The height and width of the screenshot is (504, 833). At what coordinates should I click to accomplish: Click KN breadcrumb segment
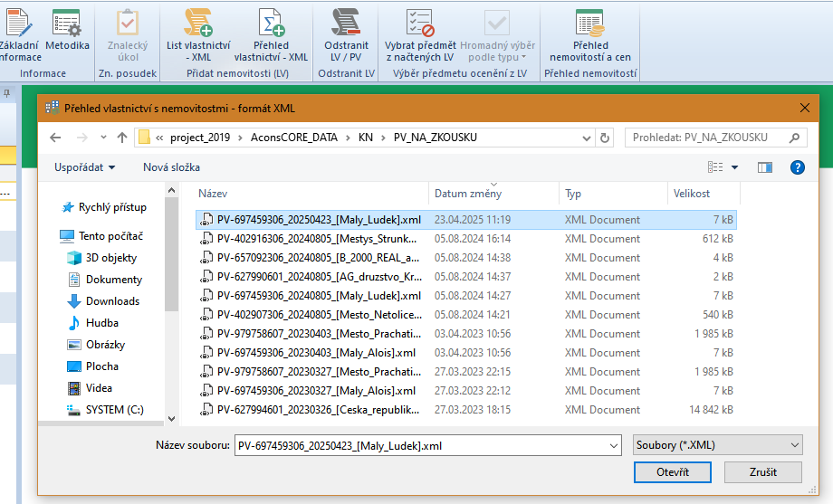[366, 138]
